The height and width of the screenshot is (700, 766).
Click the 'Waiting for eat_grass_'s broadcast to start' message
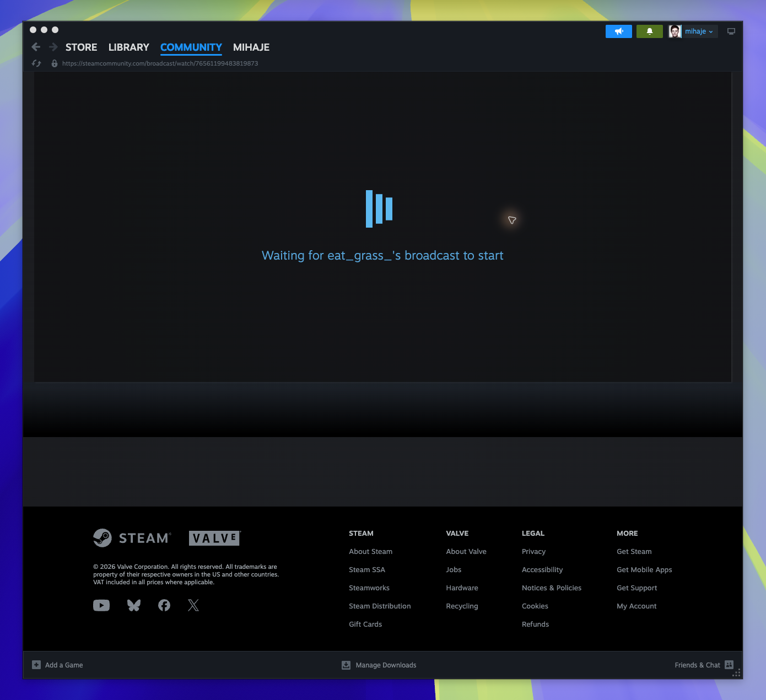382,256
